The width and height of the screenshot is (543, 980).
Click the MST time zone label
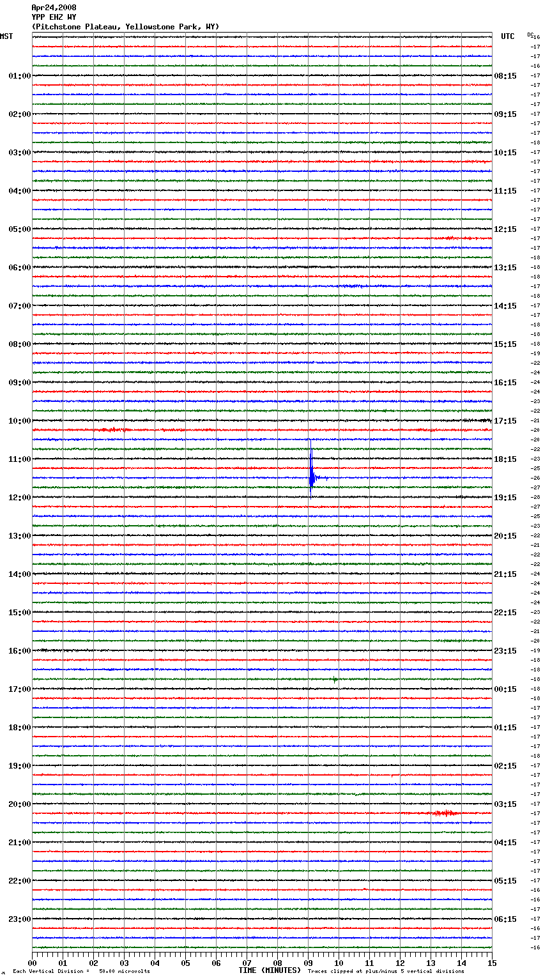pyautogui.click(x=6, y=36)
